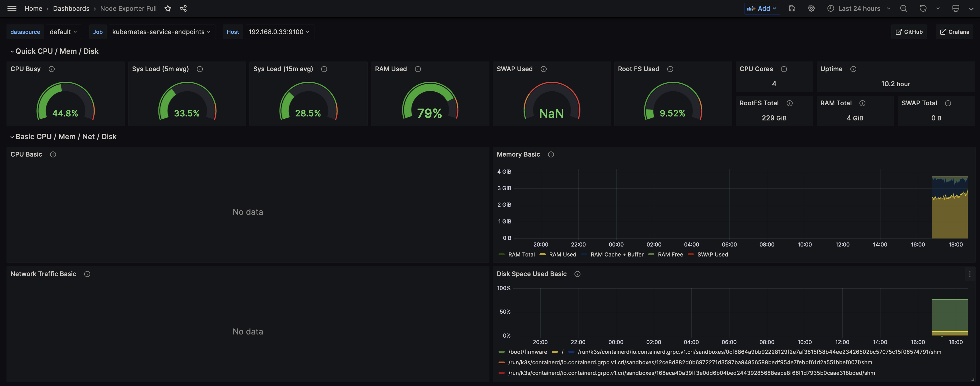This screenshot has height=386, width=980.
Task: Click the RAM Total legend color marker
Action: coord(502,254)
